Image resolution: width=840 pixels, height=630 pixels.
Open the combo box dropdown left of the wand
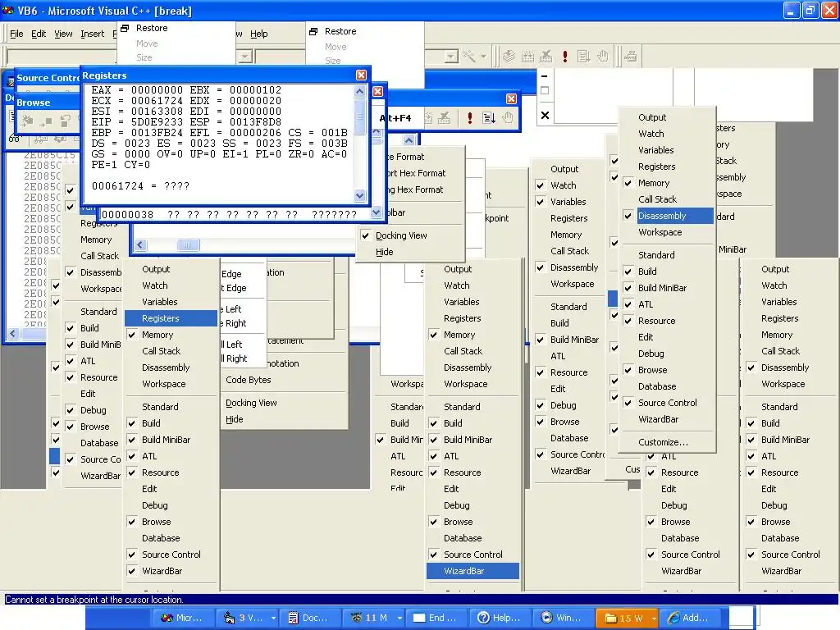[x=451, y=57]
